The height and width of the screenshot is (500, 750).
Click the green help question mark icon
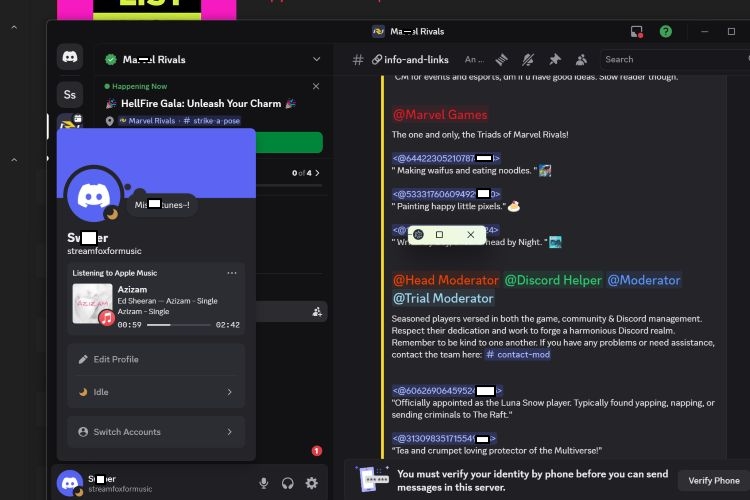(666, 32)
